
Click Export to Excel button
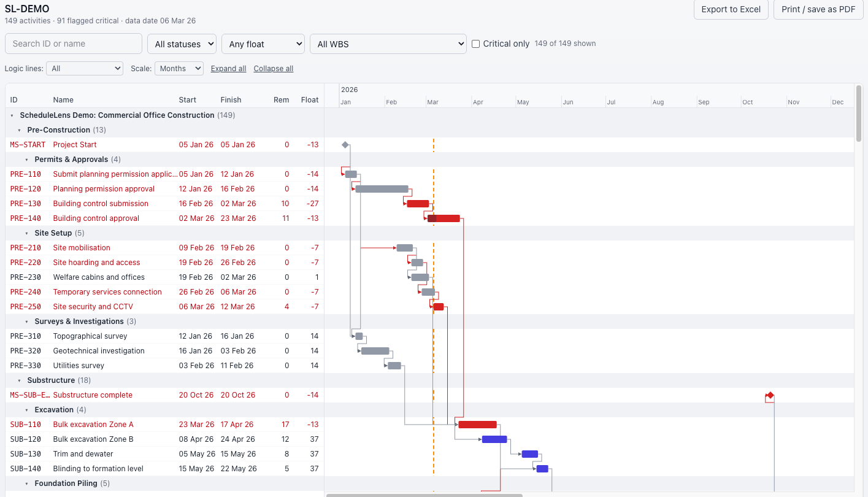(x=731, y=9)
